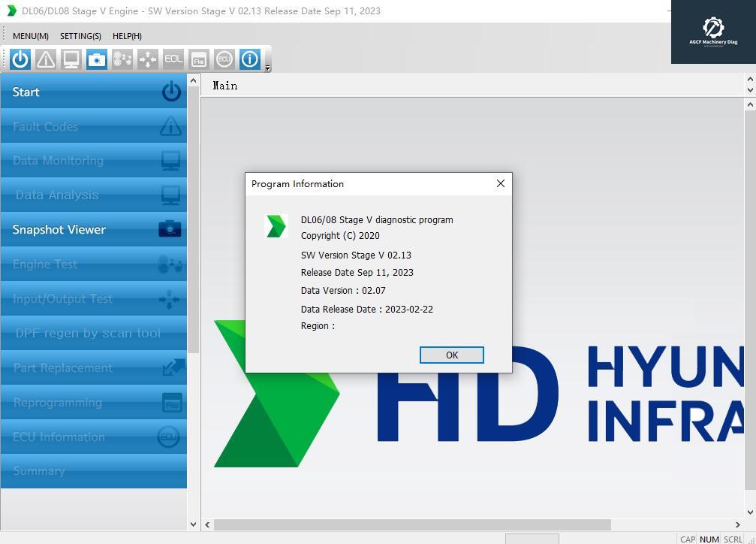Click the AGCF Machinery Diag logo

tap(713, 32)
